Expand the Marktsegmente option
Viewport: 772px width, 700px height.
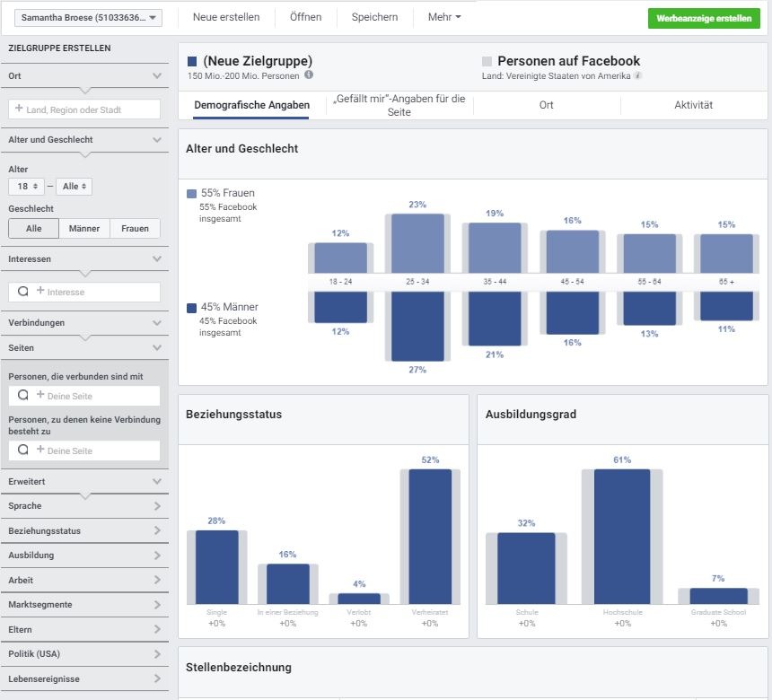pyautogui.click(x=84, y=605)
